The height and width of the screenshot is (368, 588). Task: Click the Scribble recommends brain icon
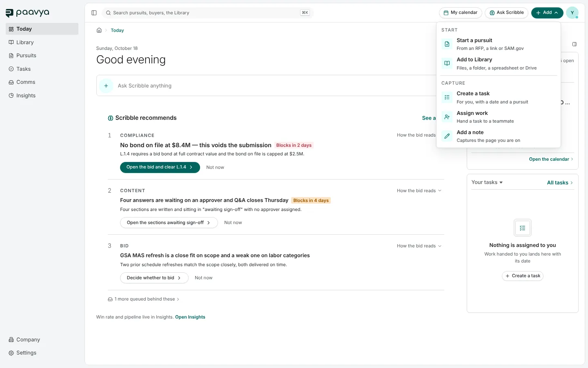click(110, 118)
